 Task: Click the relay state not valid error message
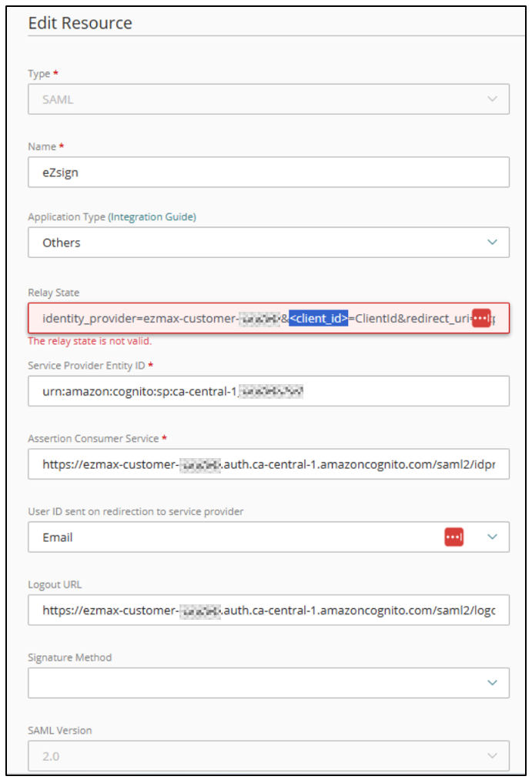pyautogui.click(x=90, y=341)
